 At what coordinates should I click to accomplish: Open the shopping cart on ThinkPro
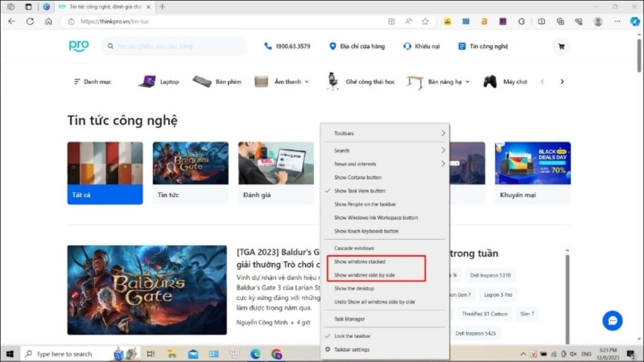click(561, 46)
